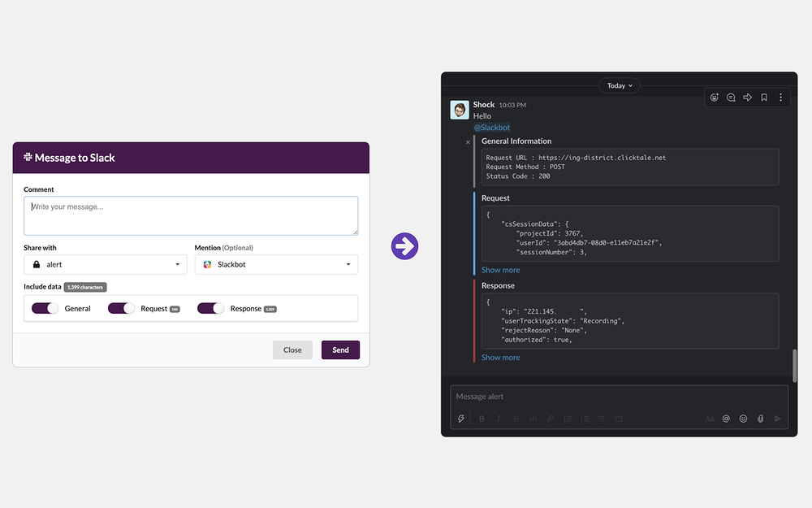Image resolution: width=812 pixels, height=508 pixels.
Task: Click the Request URL line in General Information
Action: click(576, 158)
